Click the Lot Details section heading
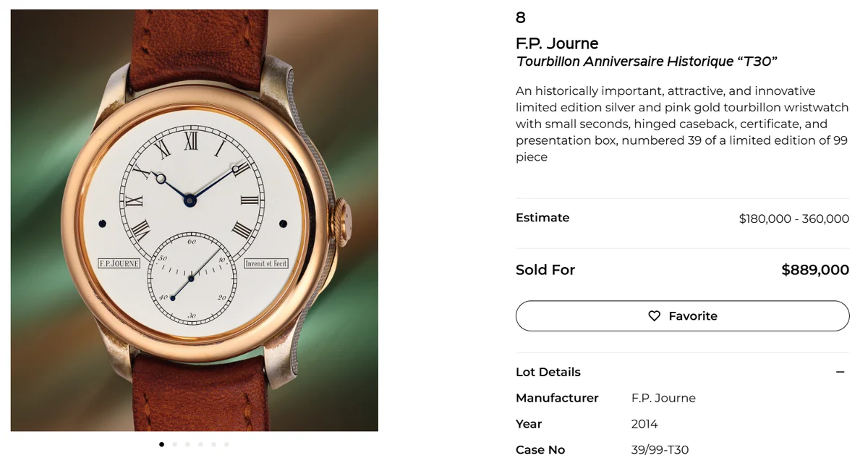The width and height of the screenshot is (868, 458). [548, 372]
